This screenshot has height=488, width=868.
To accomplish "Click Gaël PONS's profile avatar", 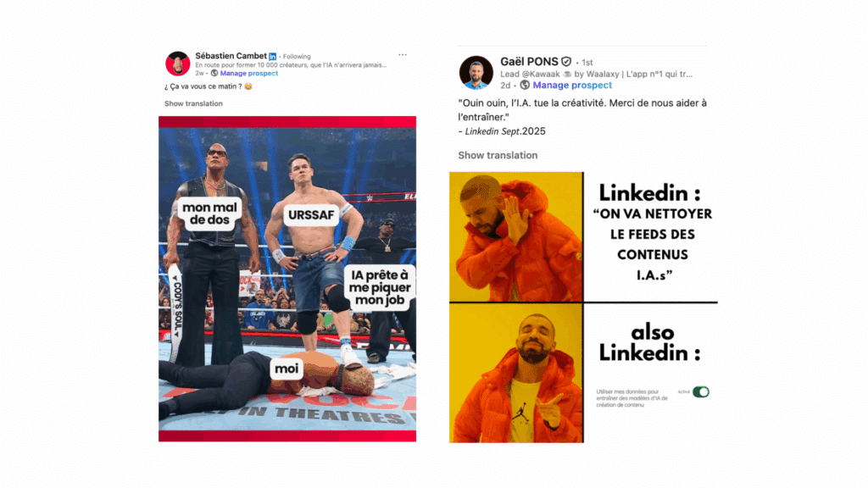I will click(476, 73).
